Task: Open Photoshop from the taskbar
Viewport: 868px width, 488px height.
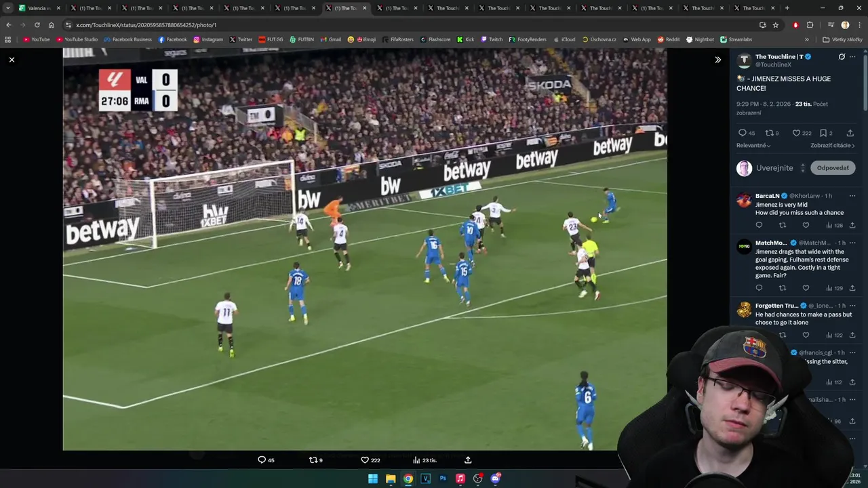Action: (443, 479)
